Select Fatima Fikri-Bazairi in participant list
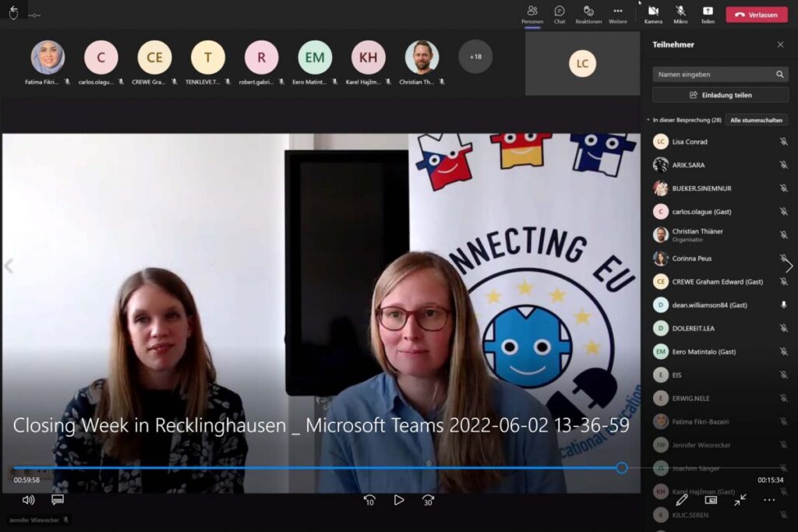The height and width of the screenshot is (532, 798). [720, 422]
